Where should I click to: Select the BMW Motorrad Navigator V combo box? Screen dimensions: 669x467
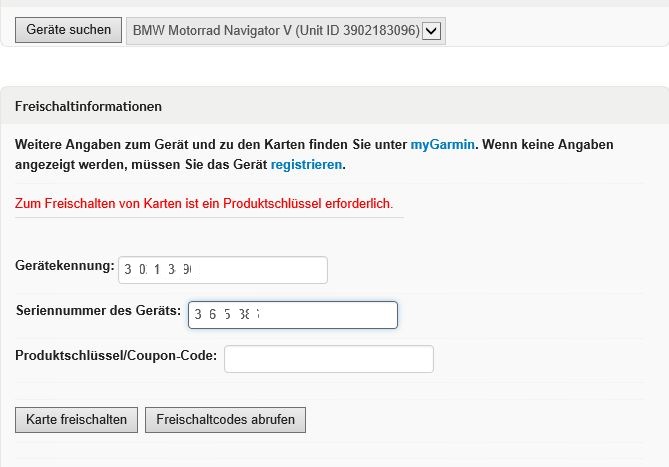coord(275,31)
